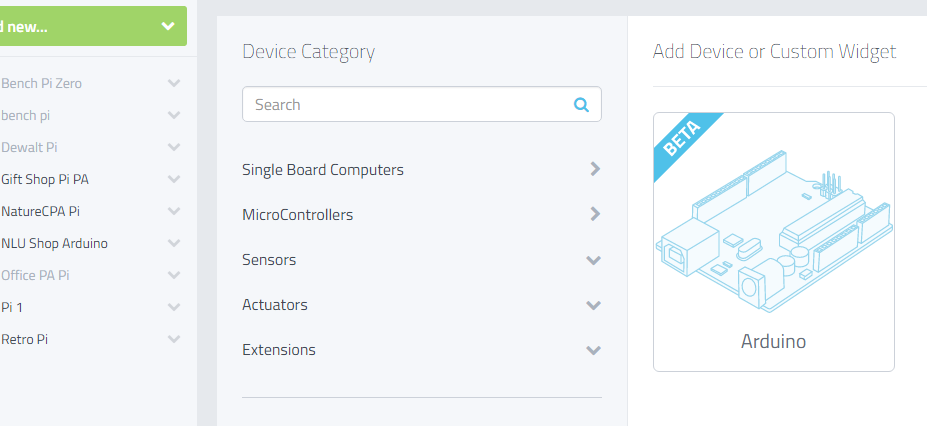
Task: Select Office PA Pi device
Action: coord(35,275)
